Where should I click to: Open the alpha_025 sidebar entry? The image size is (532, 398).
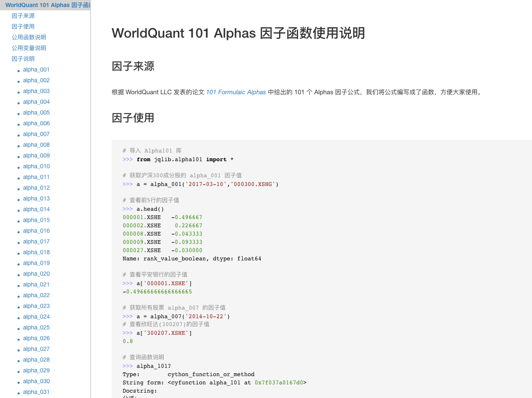click(36, 327)
